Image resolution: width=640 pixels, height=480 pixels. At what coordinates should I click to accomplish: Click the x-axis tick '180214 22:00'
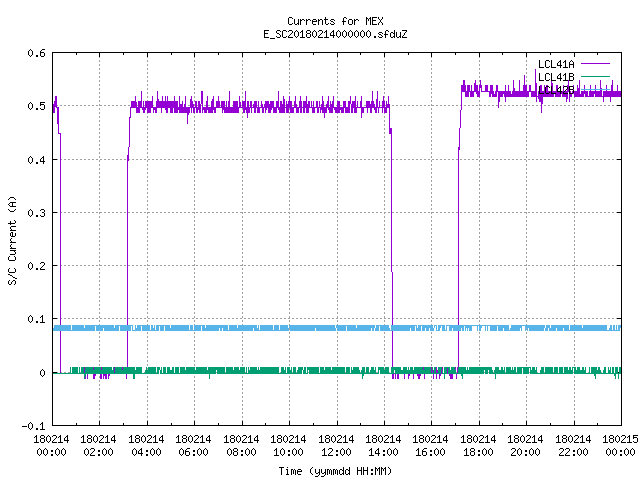(x=573, y=446)
